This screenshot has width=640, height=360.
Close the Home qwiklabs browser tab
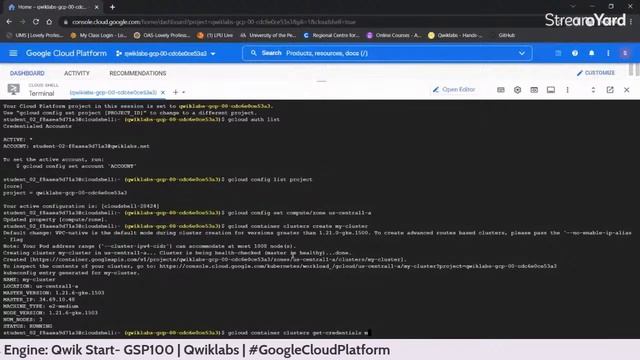[96, 7]
